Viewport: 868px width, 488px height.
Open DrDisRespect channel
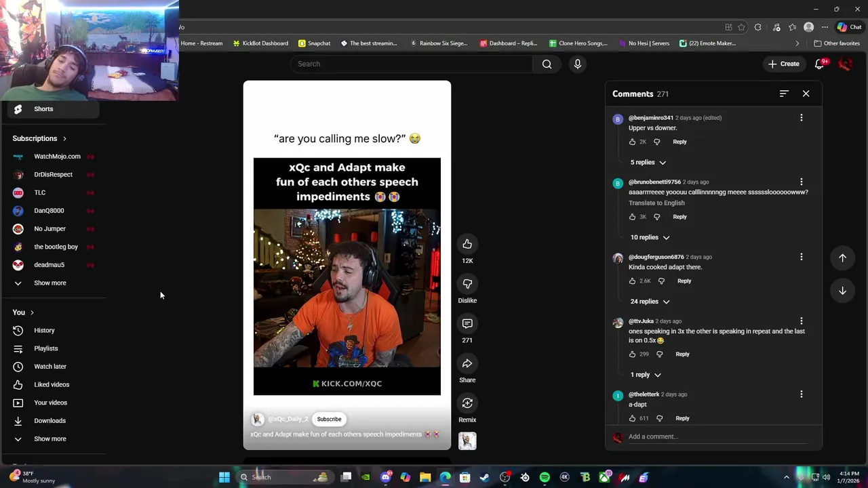tap(54, 175)
